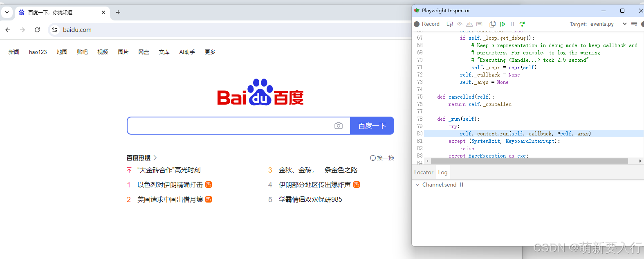The width and height of the screenshot is (644, 259).
Task: Click the left arrow of the code scrollbar
Action: (428, 161)
